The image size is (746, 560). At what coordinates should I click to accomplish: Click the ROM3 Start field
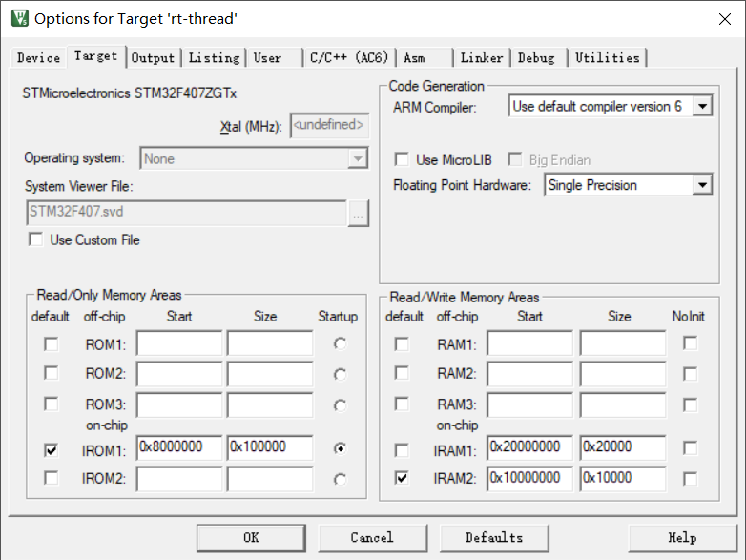pos(179,404)
